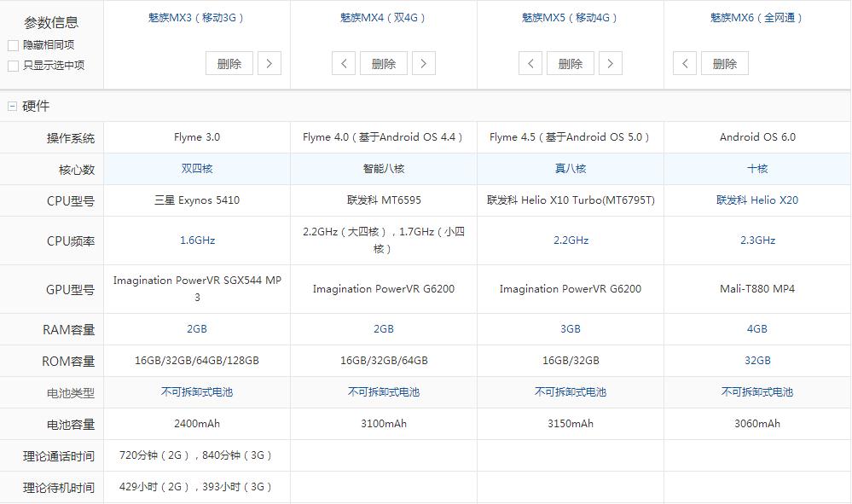Click the 联发科 Helio X20 link
The image size is (852, 504).
(757, 200)
